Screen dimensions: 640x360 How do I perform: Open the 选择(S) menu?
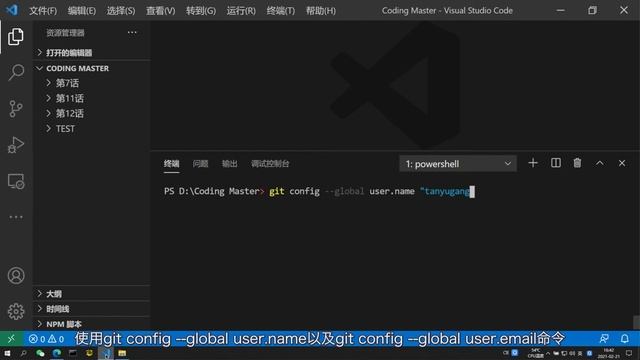tap(121, 11)
